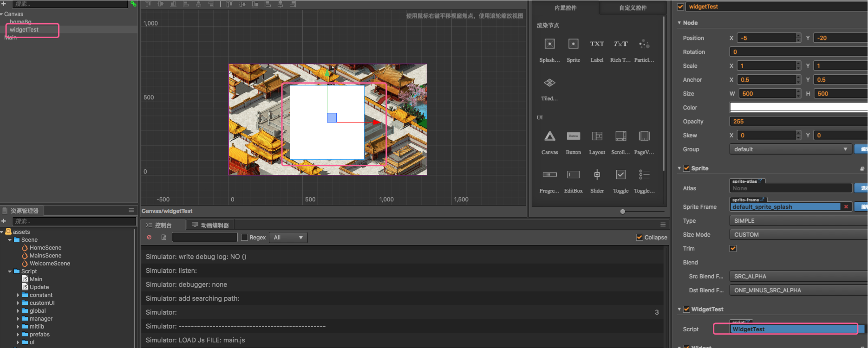Enable Regex filtering in console

click(244, 238)
